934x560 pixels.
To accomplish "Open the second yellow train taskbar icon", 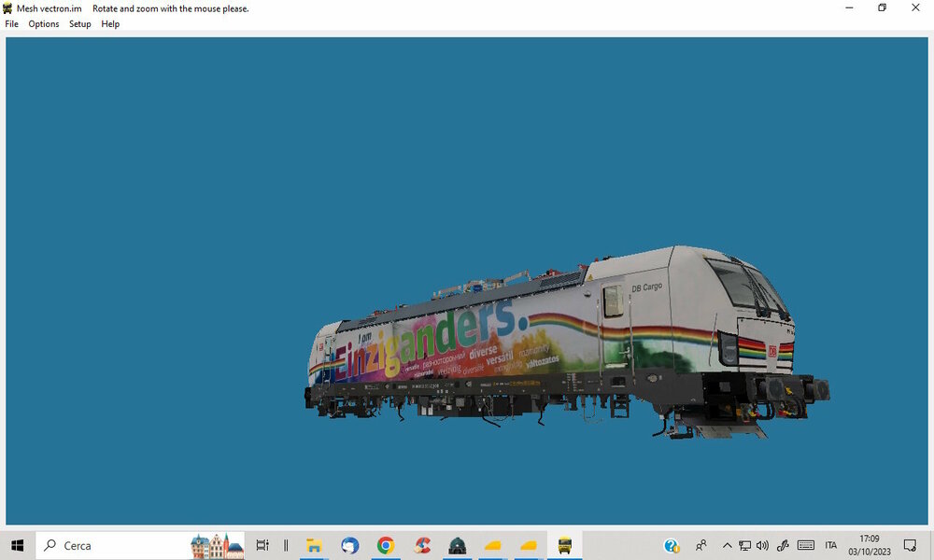I will pos(529,545).
